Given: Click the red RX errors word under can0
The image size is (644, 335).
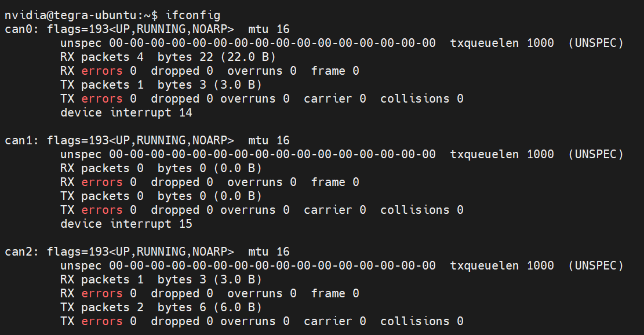Looking at the screenshot, I should pos(101,71).
